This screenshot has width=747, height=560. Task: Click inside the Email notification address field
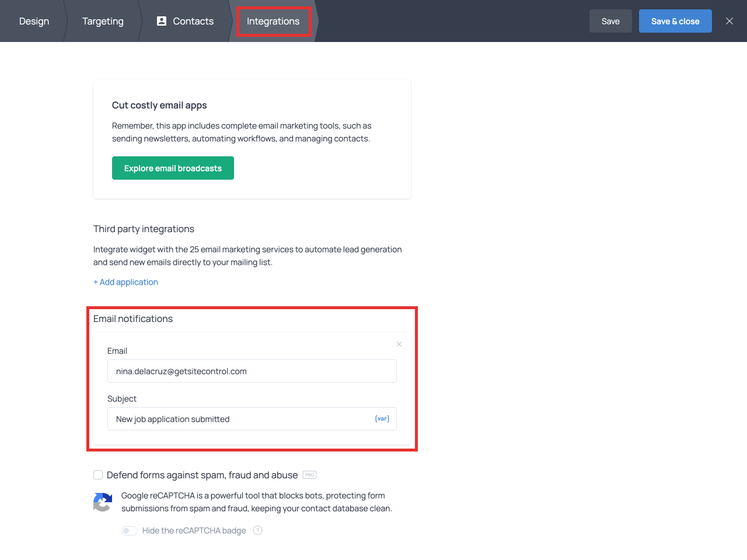coord(252,371)
